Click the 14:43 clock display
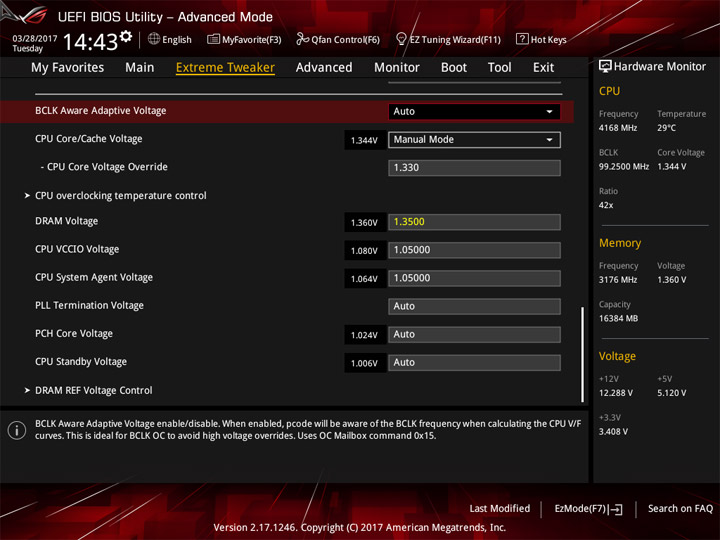 click(x=90, y=42)
